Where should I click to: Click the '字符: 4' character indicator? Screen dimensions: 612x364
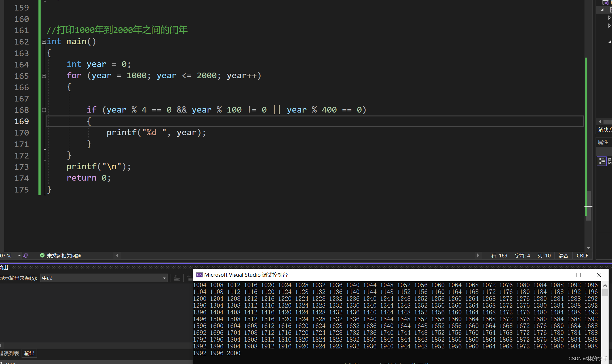click(522, 256)
